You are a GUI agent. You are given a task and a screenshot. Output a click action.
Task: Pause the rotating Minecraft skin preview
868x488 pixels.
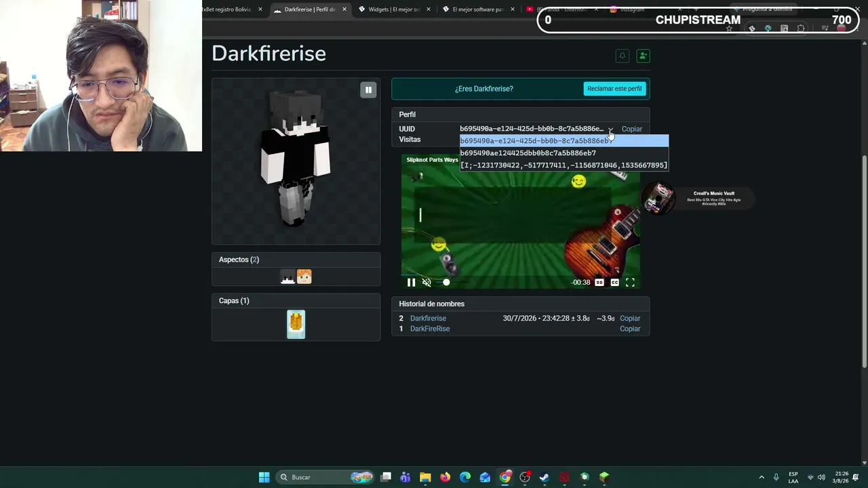coord(368,89)
